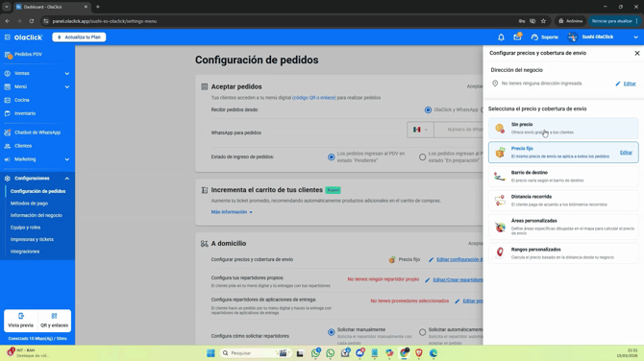Open Equipo y roles submenu item

click(25, 228)
